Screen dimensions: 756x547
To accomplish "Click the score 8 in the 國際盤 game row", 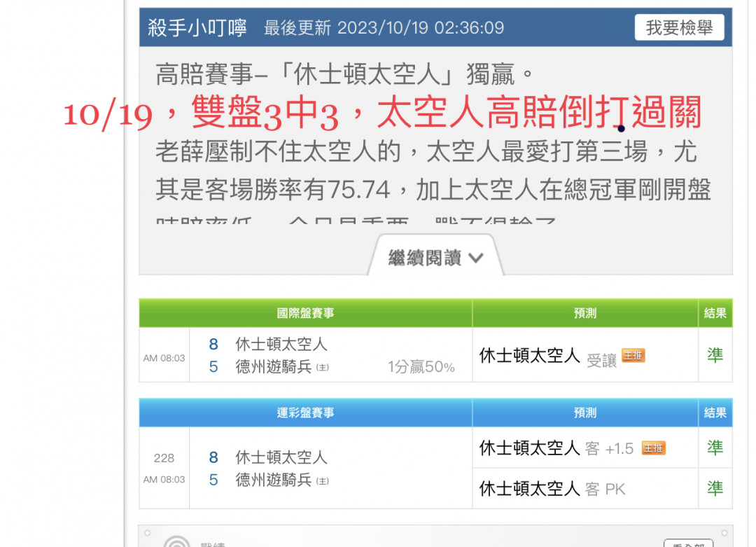I will pyautogui.click(x=213, y=345).
